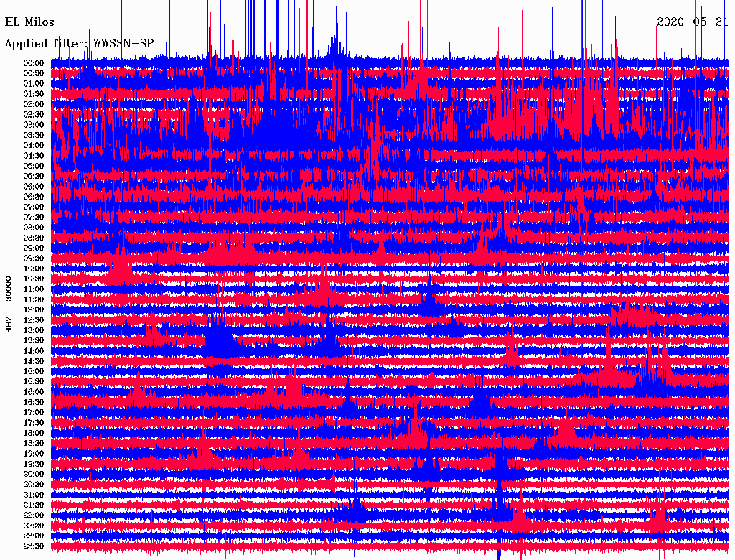Viewport: 735px width, 560px height.
Task: Click the 20:30 time label
Action: point(34,485)
